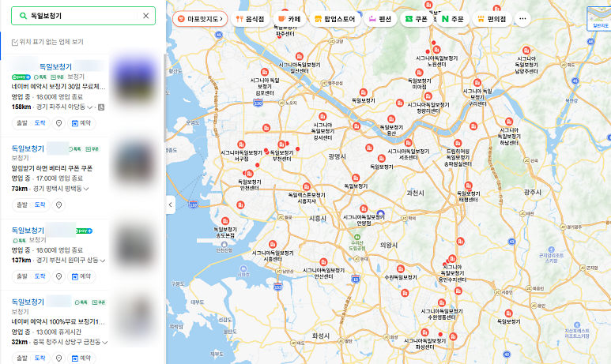Click map marker 수원독일보청기
Screen dimensions: 611x364
(x=401, y=269)
